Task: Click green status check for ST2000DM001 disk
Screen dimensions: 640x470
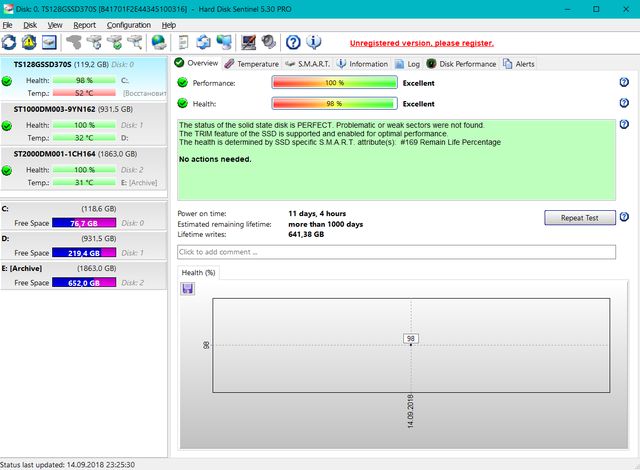Action: point(7,171)
